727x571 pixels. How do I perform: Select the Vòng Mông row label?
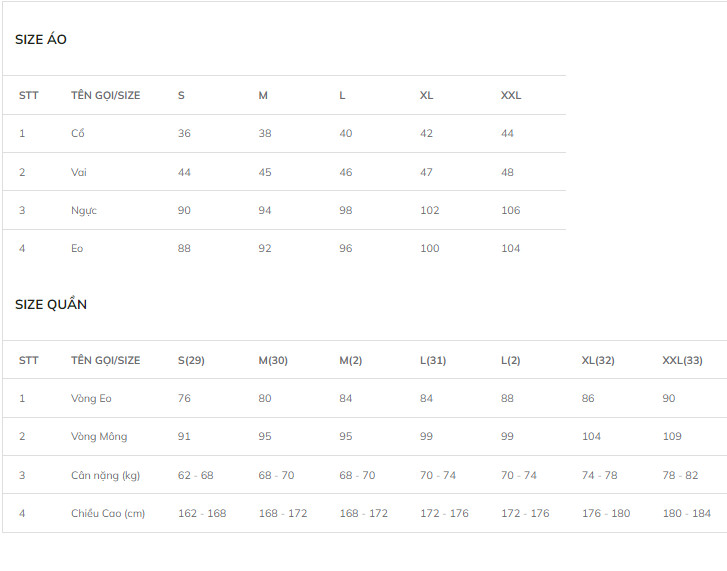tap(99, 436)
